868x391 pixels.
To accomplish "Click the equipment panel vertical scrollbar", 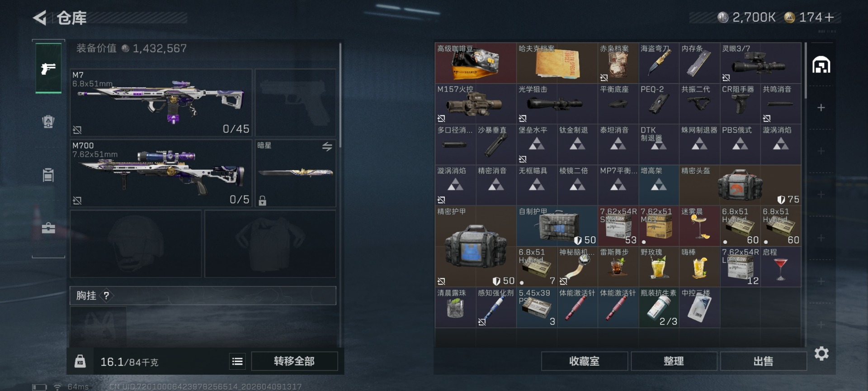I will point(340,95).
